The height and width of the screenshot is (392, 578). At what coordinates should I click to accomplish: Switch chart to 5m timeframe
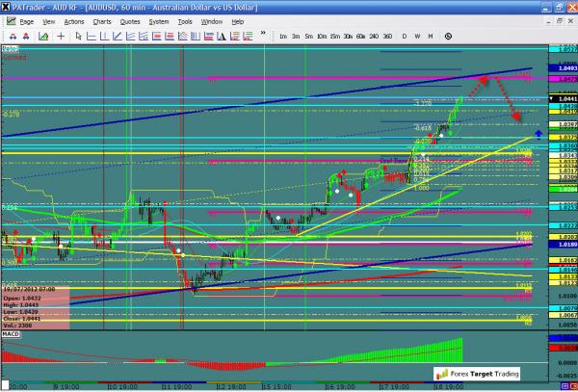(308, 37)
